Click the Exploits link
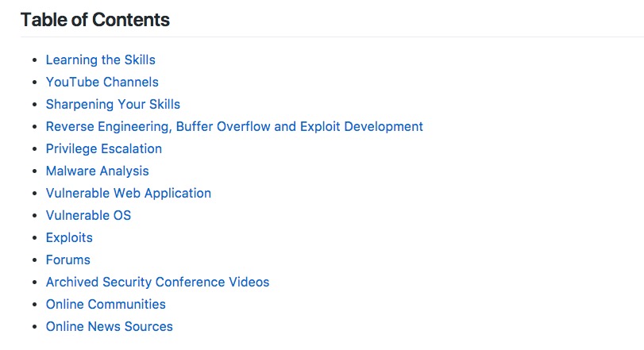The image size is (644, 350). pyautogui.click(x=69, y=237)
